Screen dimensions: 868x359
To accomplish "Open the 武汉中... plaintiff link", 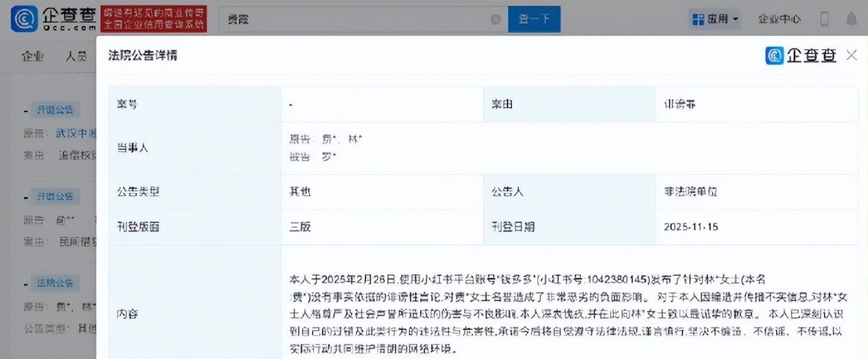I will pyautogui.click(x=75, y=133).
